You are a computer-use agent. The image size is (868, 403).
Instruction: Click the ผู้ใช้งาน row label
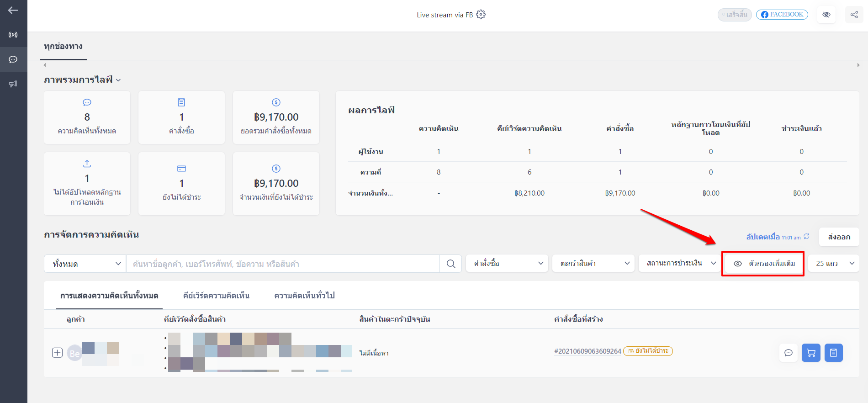tap(370, 152)
